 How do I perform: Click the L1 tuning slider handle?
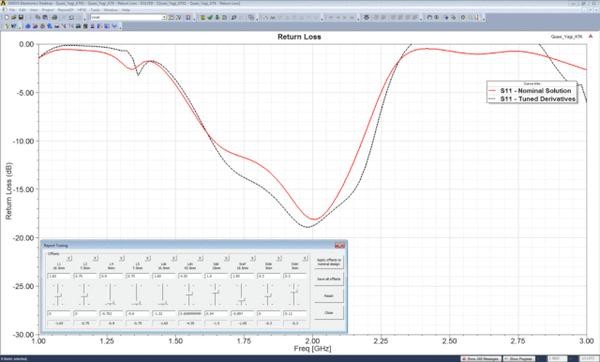coord(59,296)
